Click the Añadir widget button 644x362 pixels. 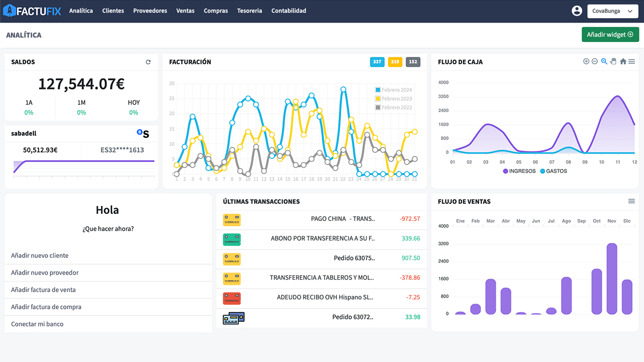[610, 34]
